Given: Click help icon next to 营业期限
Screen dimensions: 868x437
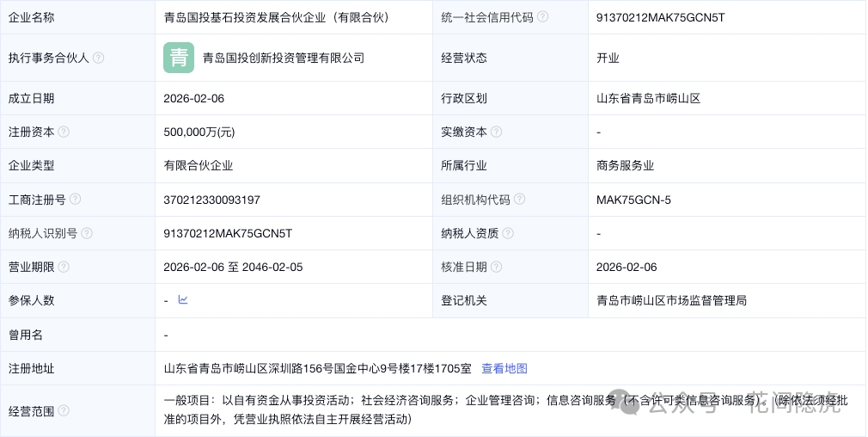Looking at the screenshot, I should click(64, 267).
